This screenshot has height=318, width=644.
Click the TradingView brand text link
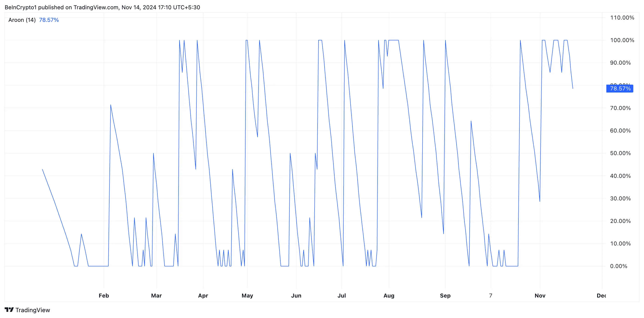click(33, 310)
